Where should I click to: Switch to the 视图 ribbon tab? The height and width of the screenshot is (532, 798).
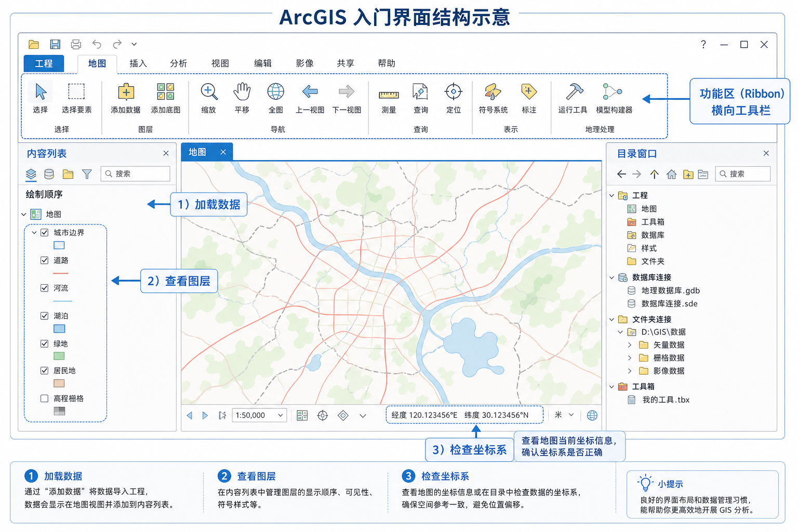point(220,63)
